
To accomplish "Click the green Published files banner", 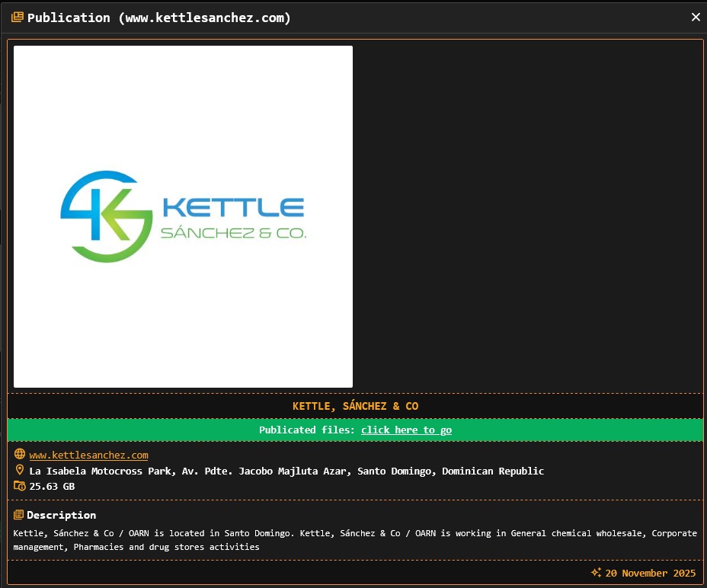I will (x=355, y=430).
